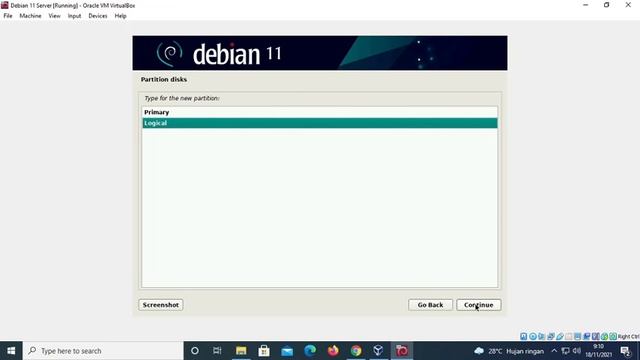Select the Logical partition type

[320, 123]
